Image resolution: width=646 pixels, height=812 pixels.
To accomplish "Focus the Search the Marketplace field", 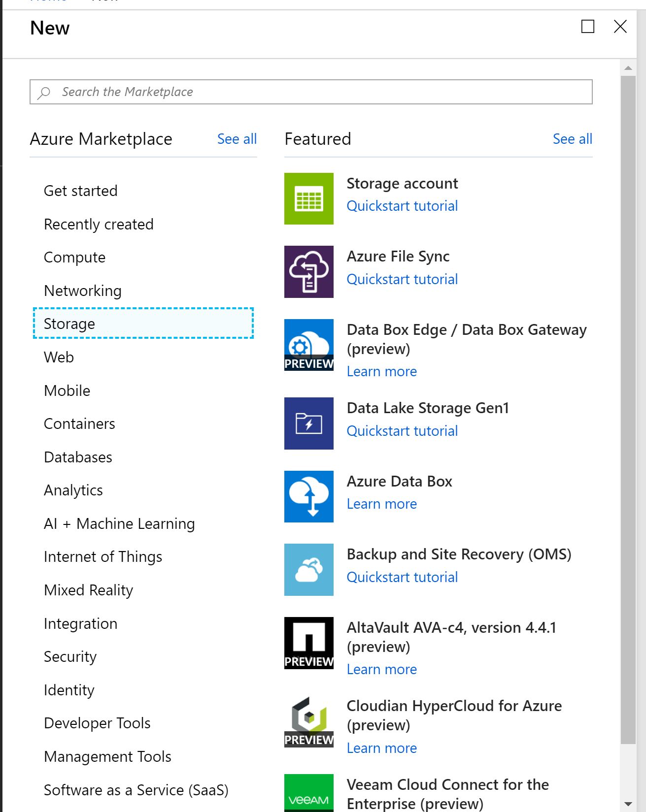I will click(311, 92).
